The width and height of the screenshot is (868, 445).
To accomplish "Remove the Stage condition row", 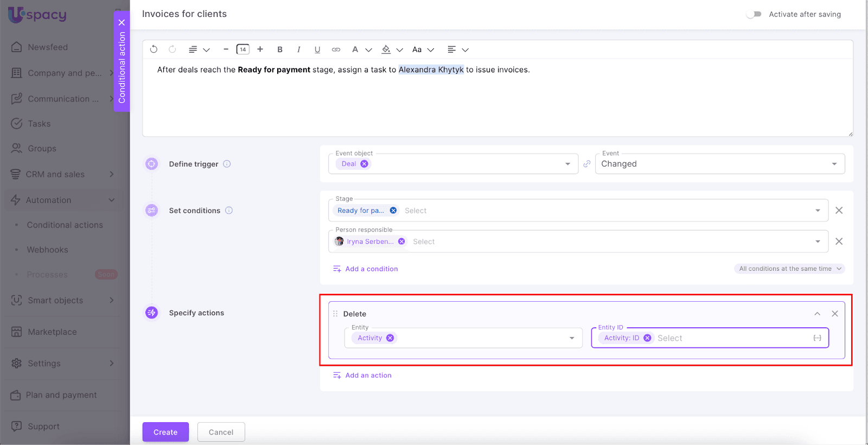I will tap(839, 211).
